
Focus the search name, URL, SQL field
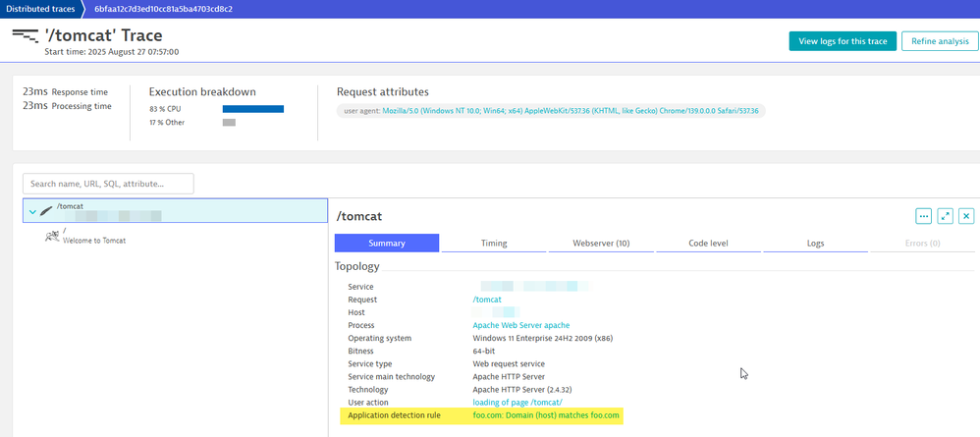(108, 184)
